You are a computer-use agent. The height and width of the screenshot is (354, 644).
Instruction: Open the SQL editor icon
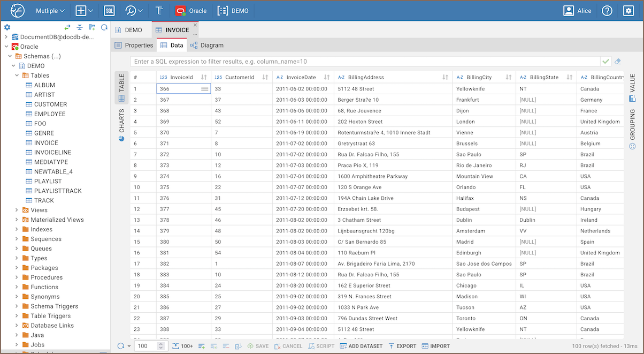[x=109, y=11]
